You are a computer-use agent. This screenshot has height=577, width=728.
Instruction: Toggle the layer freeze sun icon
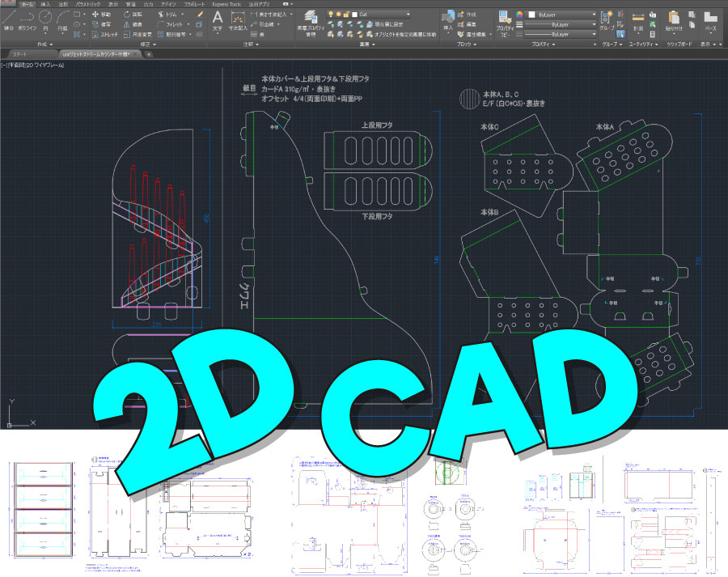(x=338, y=15)
